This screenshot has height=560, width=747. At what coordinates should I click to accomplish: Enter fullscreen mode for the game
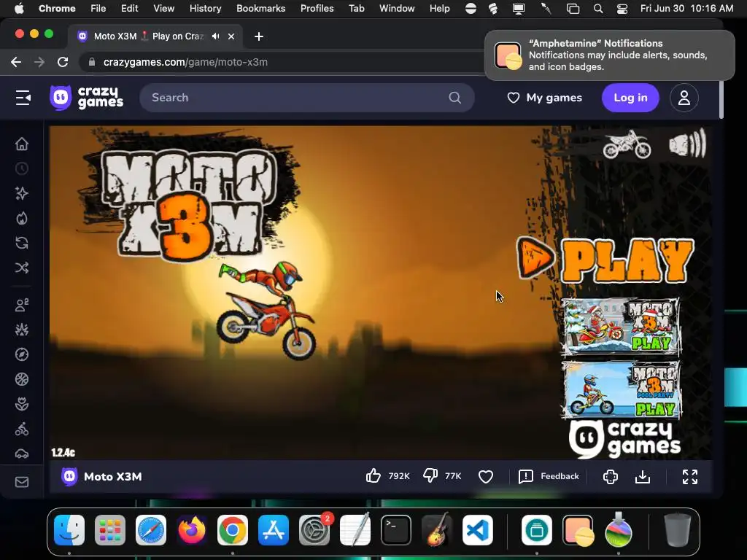tap(690, 477)
